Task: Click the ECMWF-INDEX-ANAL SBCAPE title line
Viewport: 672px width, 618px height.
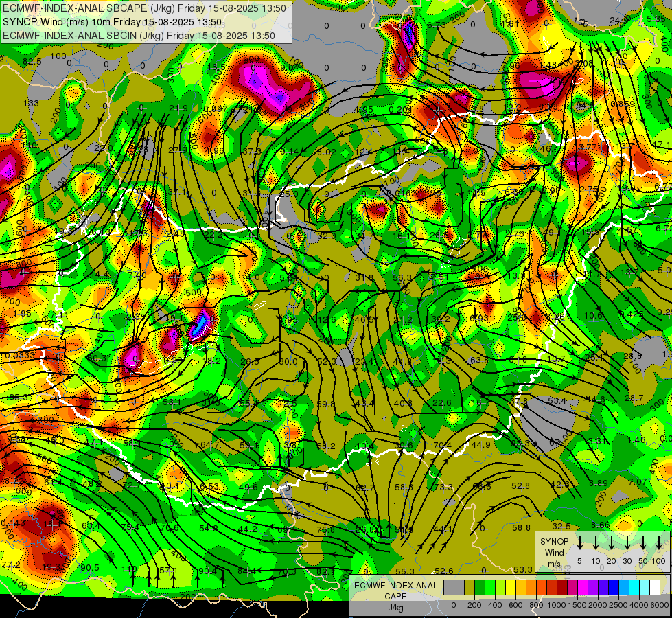Action: point(144,8)
